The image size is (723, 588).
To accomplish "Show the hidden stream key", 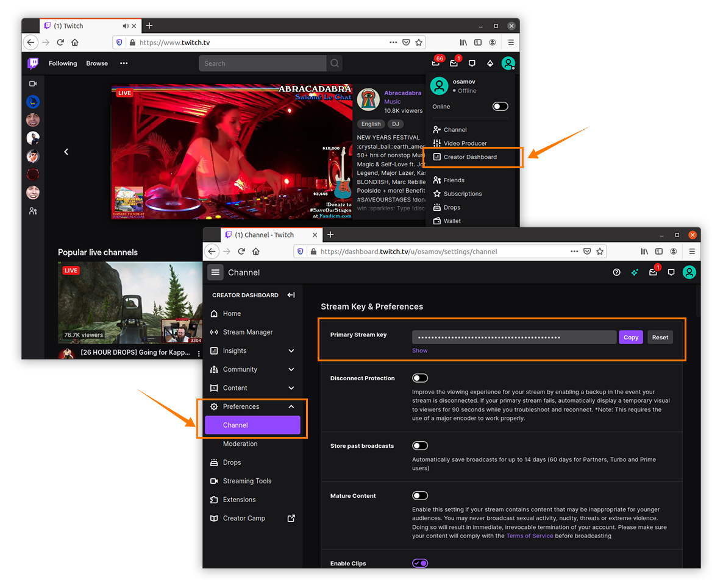I will pos(419,351).
